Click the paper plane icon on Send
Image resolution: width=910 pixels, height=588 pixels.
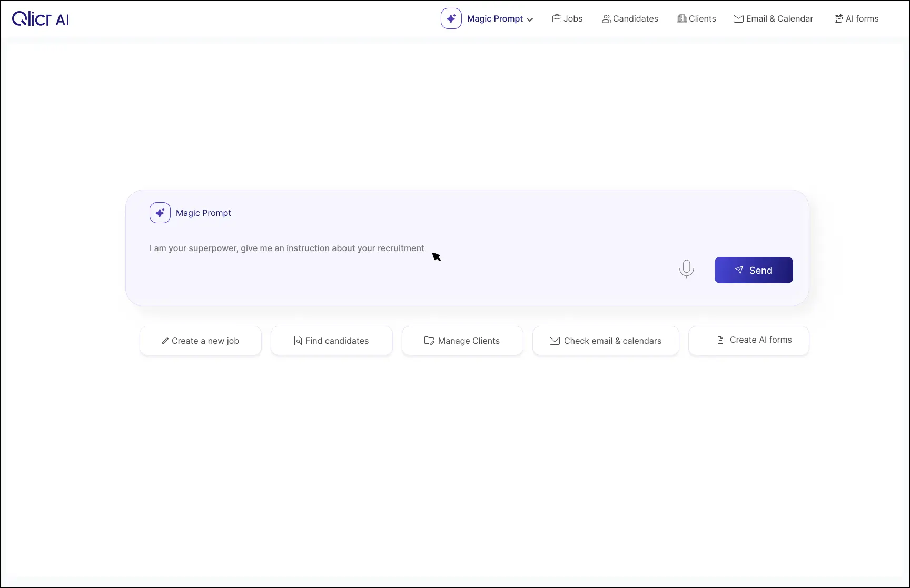(x=739, y=270)
